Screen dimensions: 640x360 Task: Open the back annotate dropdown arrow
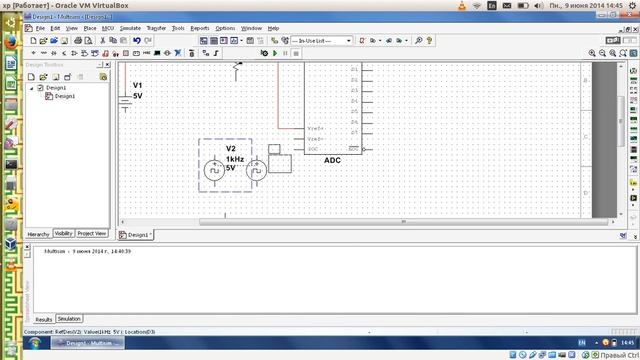point(380,40)
